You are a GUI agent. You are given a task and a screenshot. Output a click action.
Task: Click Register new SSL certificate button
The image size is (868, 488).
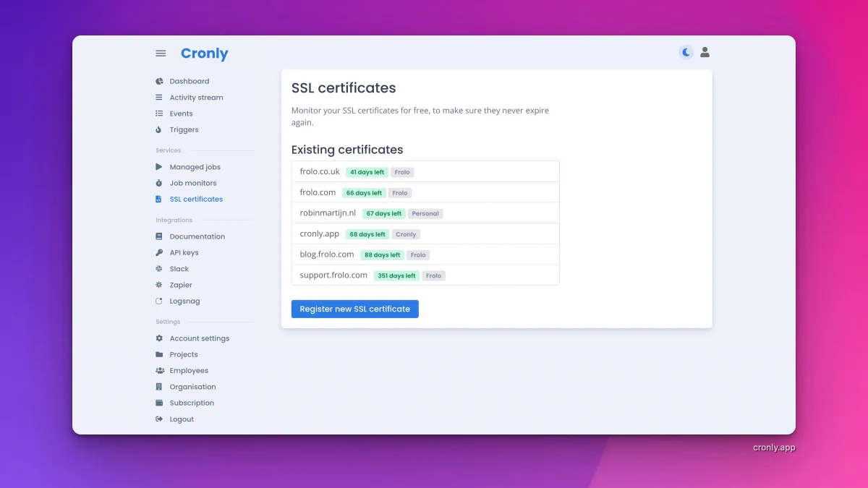tap(355, 309)
